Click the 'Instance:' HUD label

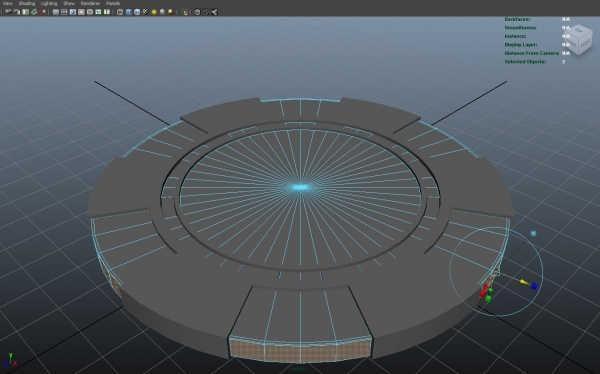pyautogui.click(x=515, y=36)
